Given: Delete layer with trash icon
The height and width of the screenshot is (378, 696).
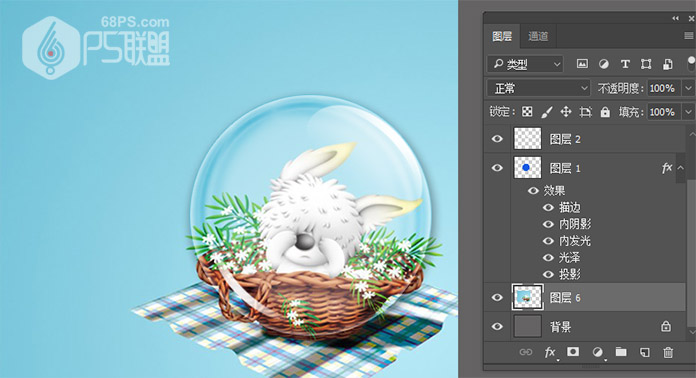Looking at the screenshot, I should (x=668, y=352).
